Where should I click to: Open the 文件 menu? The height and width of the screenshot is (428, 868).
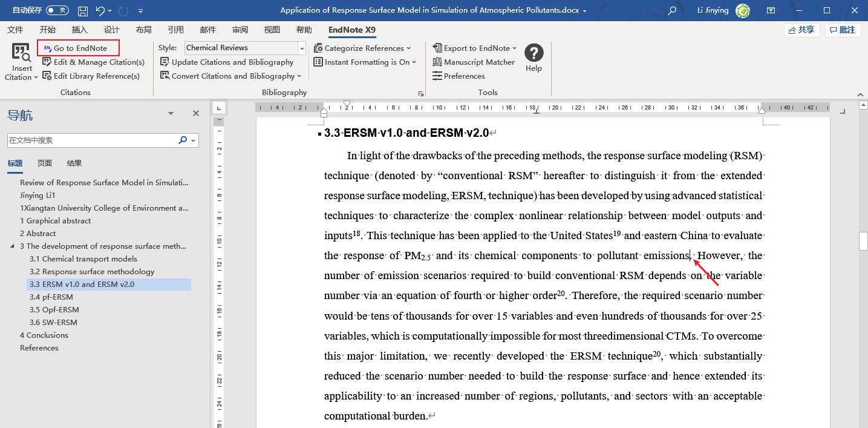tap(15, 30)
